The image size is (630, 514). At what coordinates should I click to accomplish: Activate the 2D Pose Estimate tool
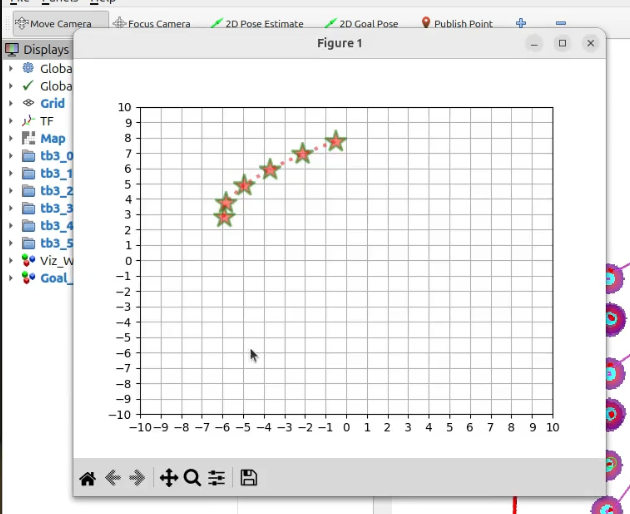[x=257, y=23]
